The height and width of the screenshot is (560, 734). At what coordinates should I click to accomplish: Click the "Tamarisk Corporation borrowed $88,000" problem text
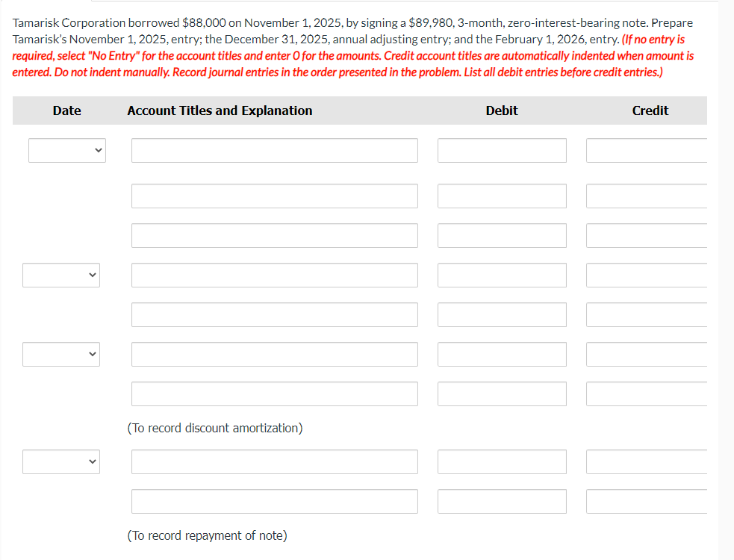point(119,23)
